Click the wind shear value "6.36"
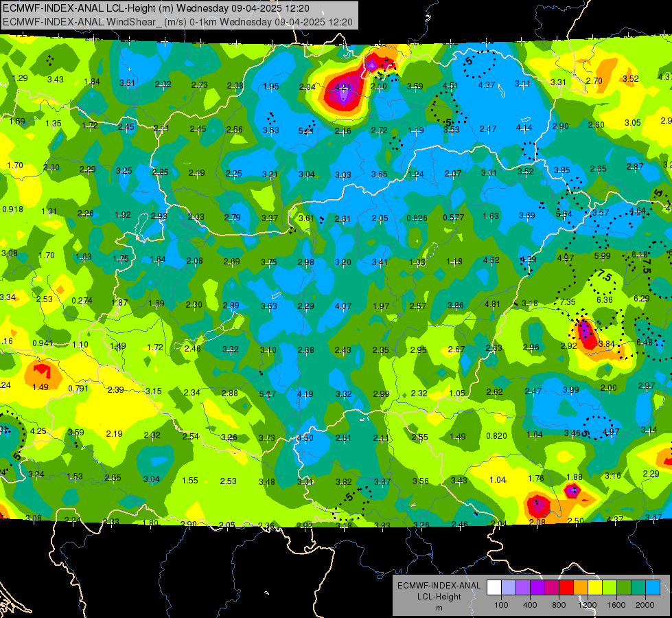This screenshot has height=618, width=672. (605, 300)
